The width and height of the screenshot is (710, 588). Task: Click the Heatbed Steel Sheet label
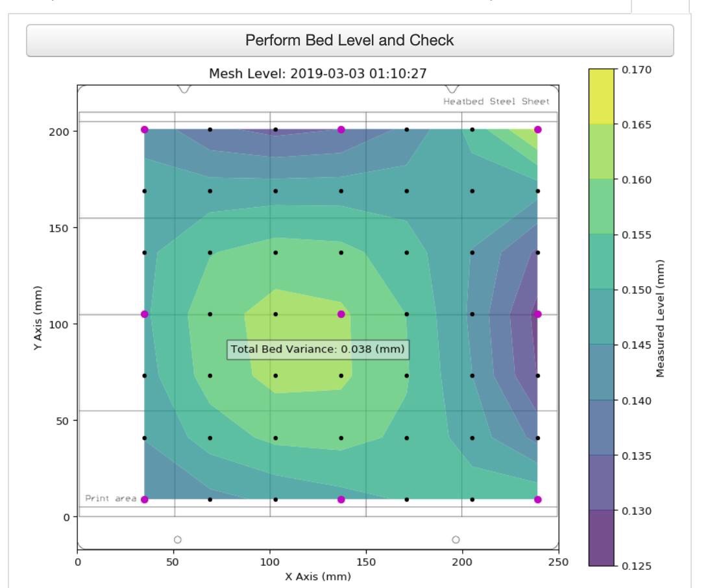(x=496, y=101)
